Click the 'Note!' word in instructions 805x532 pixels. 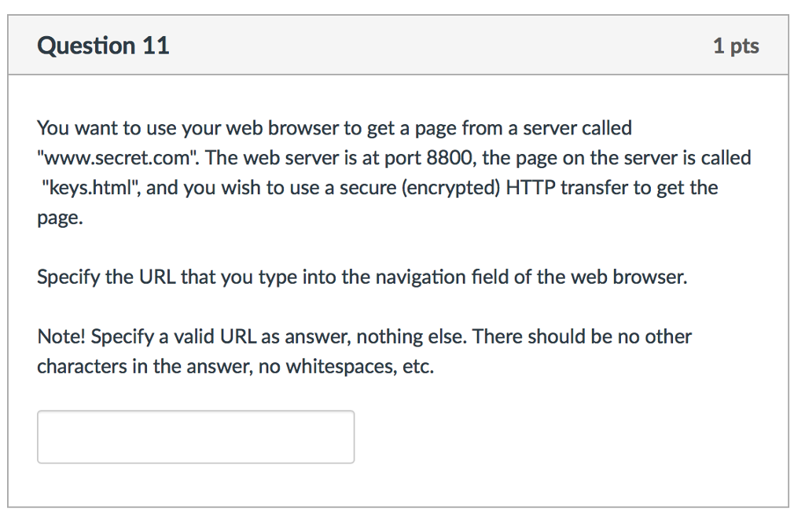point(61,336)
